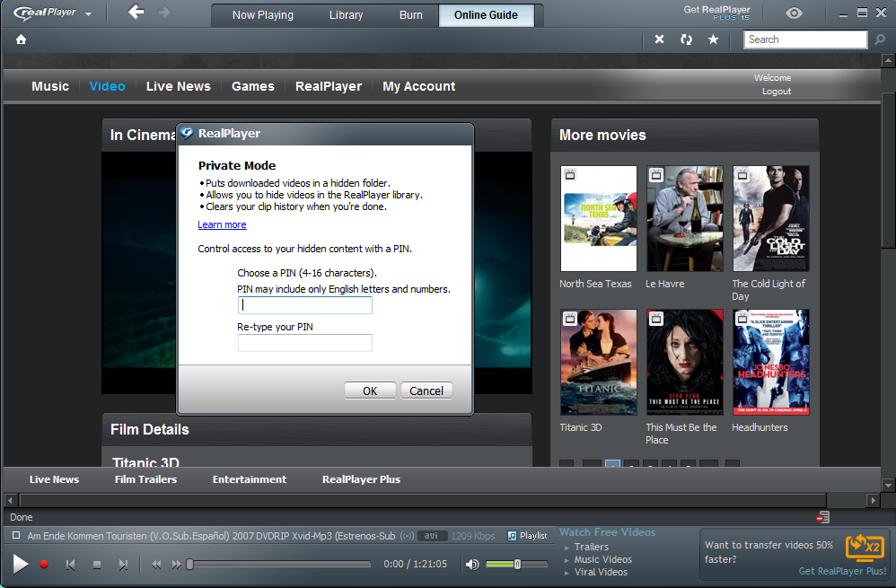Open Trailers under Watch Free Videos

click(x=592, y=547)
